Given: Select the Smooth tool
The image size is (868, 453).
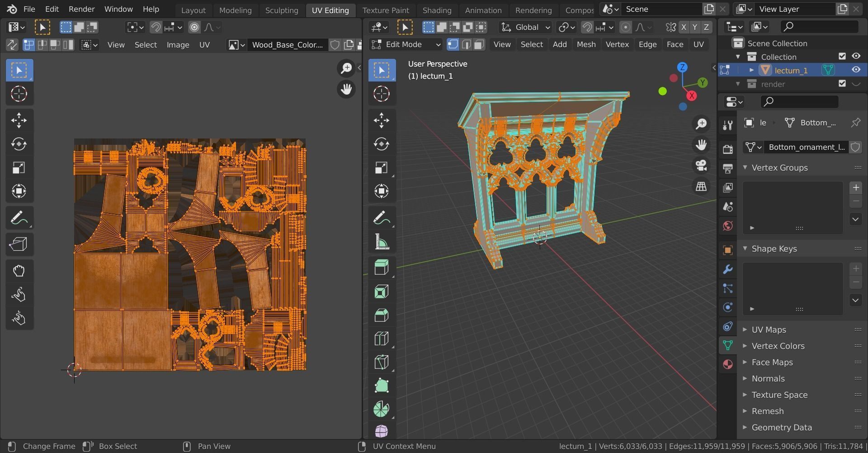Looking at the screenshot, I should coord(382,431).
